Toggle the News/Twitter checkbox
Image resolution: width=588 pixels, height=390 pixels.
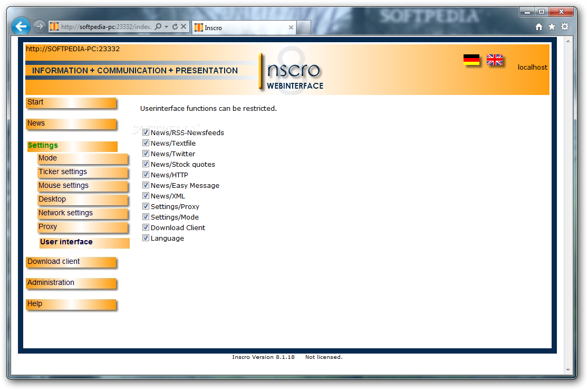pyautogui.click(x=146, y=153)
